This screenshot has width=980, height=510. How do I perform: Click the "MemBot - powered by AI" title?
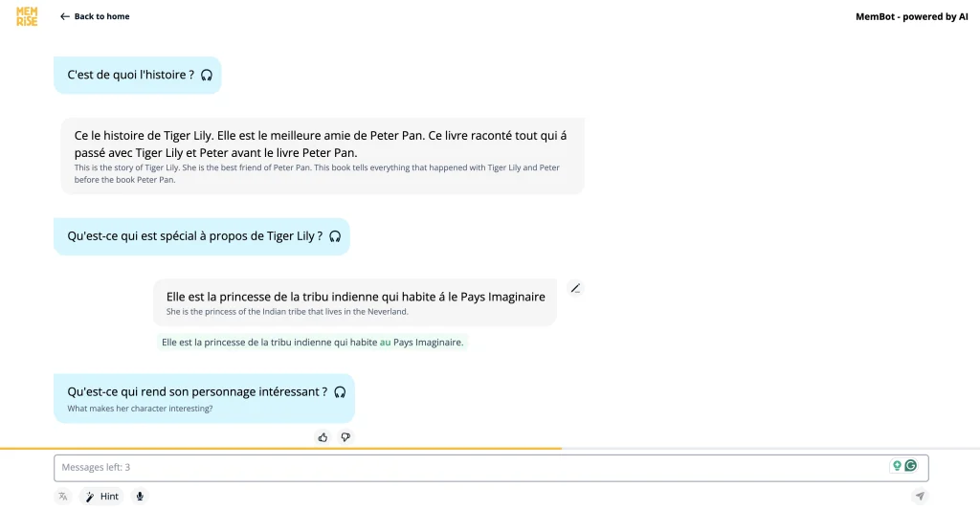click(x=911, y=16)
